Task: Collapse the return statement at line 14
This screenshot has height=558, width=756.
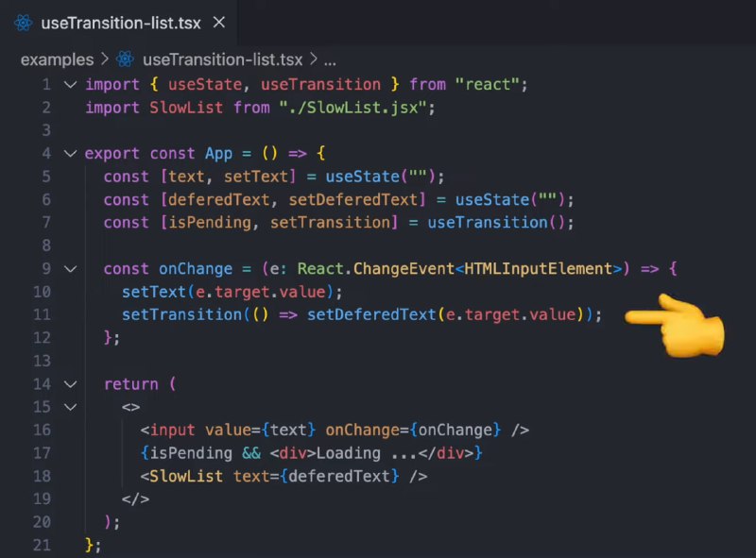Action: click(70, 384)
